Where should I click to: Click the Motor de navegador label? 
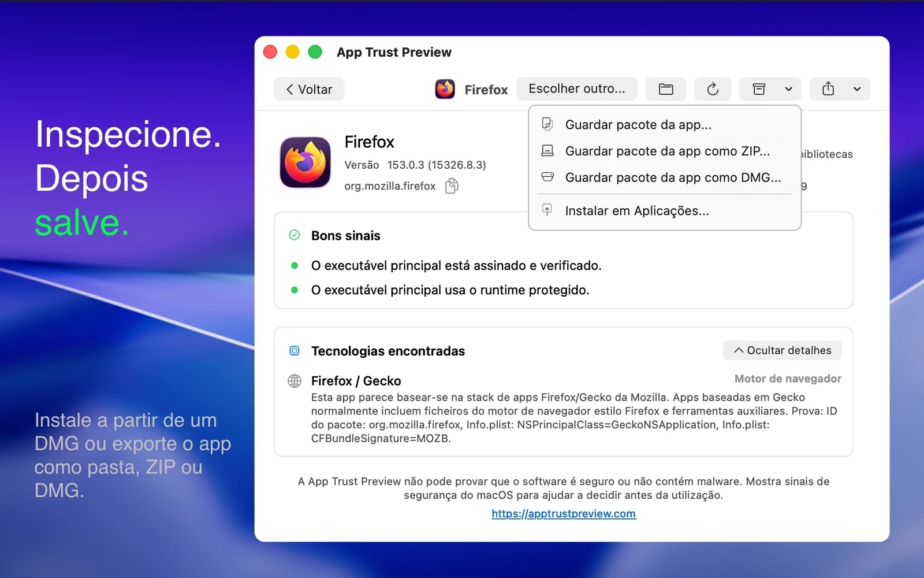(x=788, y=379)
